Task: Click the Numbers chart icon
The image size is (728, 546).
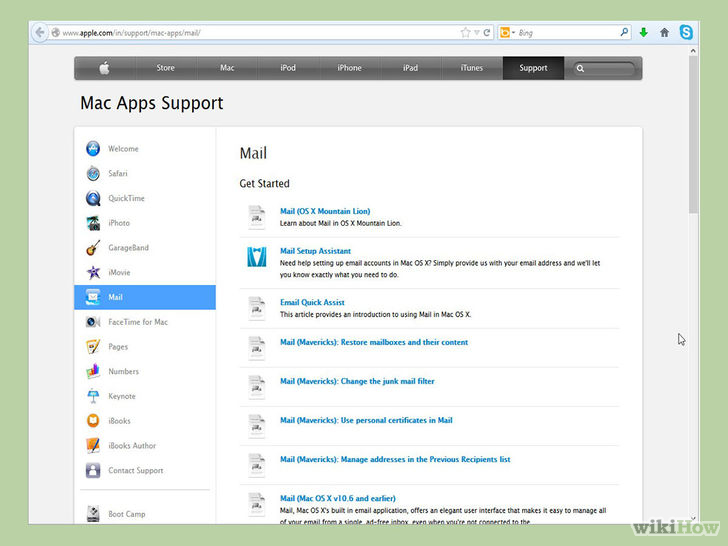Action: pos(93,371)
